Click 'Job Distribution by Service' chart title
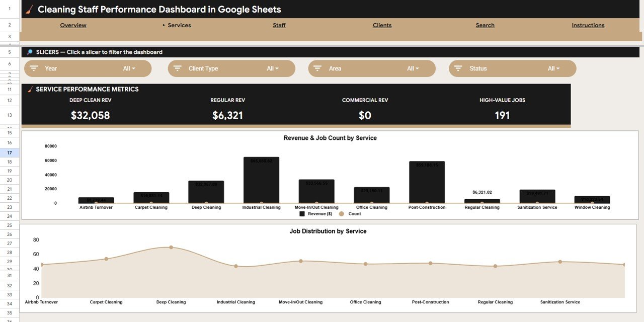 [328, 231]
